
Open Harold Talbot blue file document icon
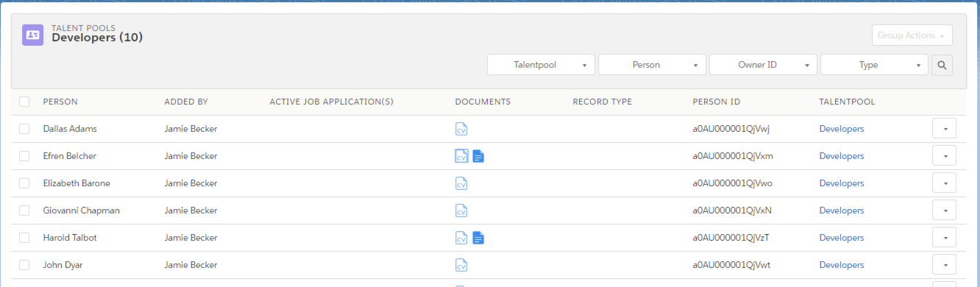tap(478, 238)
